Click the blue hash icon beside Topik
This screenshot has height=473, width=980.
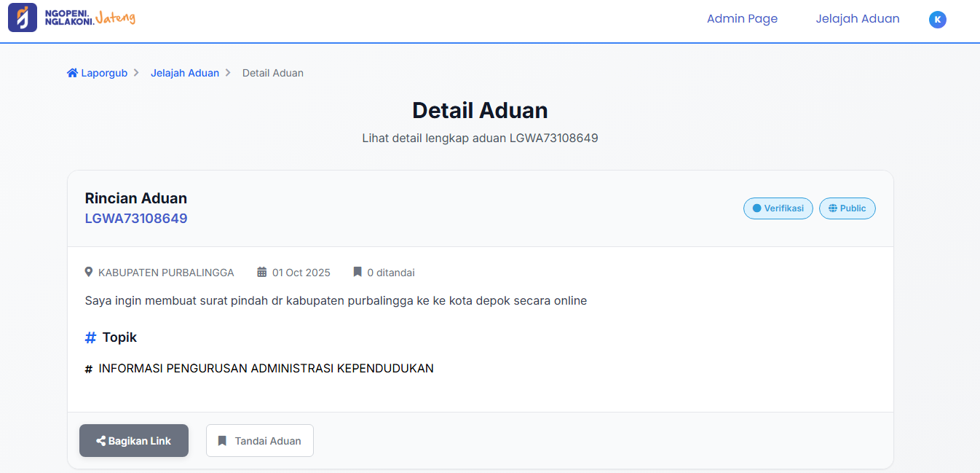tap(90, 337)
